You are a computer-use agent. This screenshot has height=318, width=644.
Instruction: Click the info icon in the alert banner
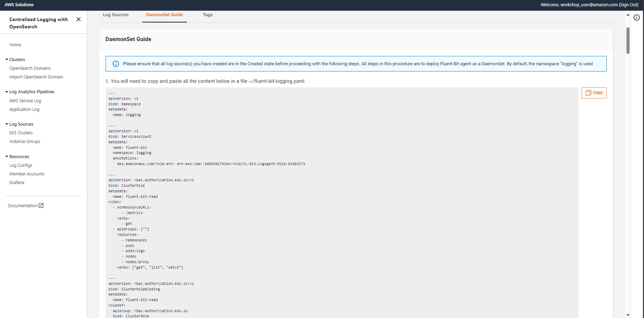coord(116,64)
